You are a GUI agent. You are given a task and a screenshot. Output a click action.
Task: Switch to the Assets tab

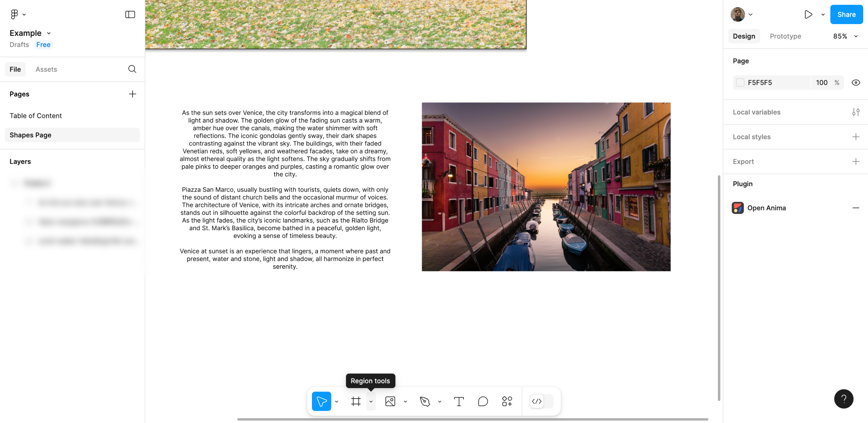[46, 69]
